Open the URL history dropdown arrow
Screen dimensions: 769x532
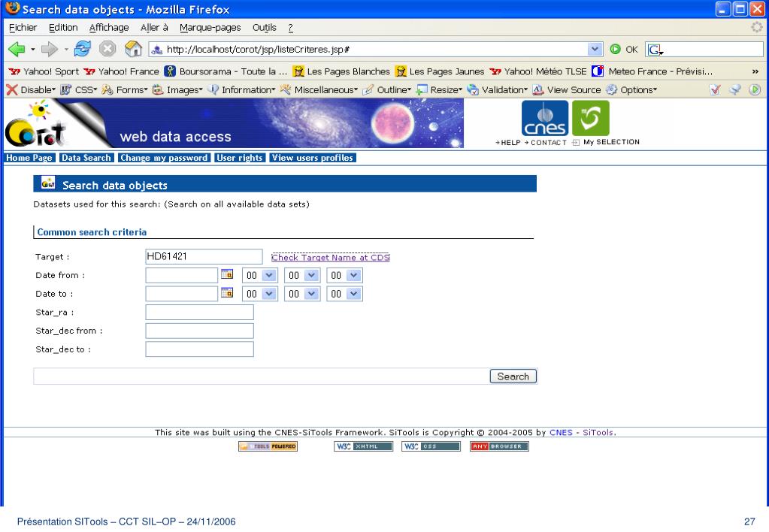click(595, 49)
